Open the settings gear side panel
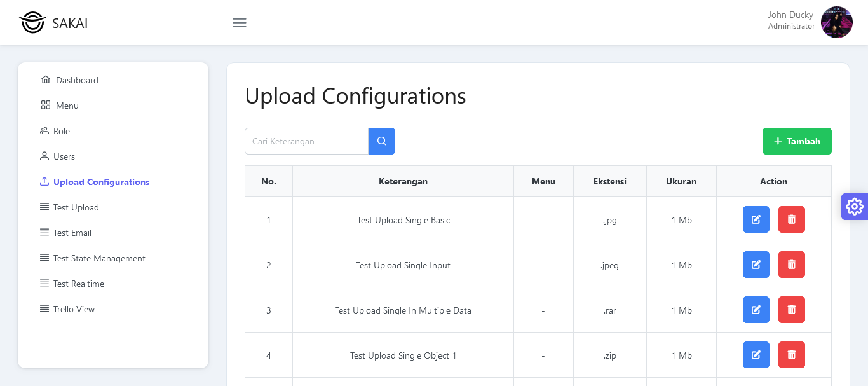Image resolution: width=868 pixels, height=386 pixels. 855,207
